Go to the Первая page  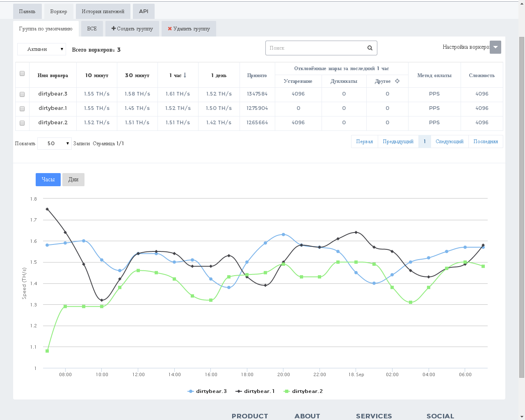[x=365, y=142]
